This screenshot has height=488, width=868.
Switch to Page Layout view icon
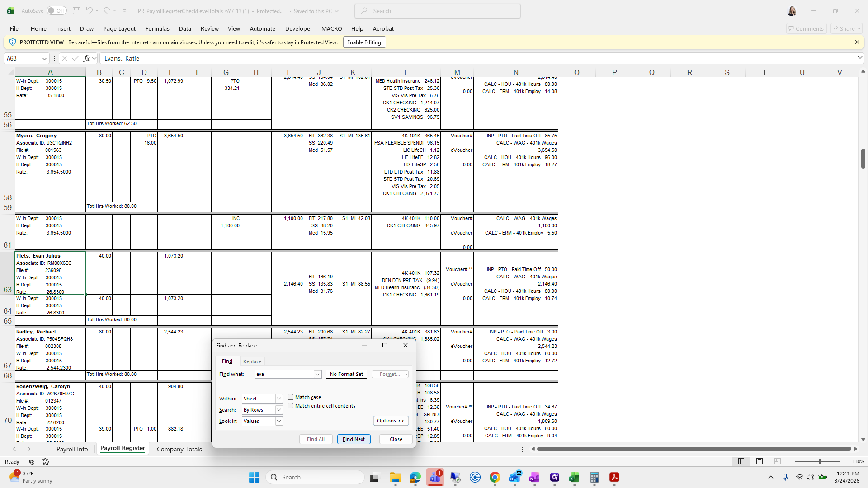pos(759,461)
